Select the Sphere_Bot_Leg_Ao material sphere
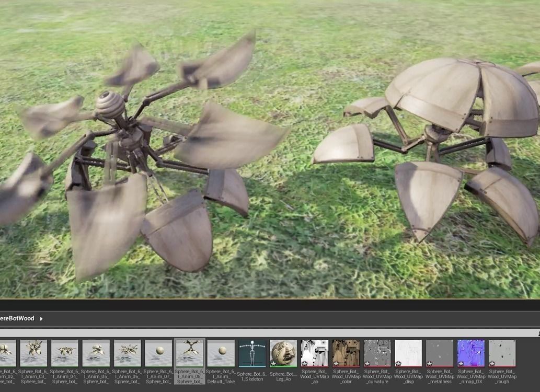Image resolution: width=540 pixels, height=392 pixels. coord(283,353)
